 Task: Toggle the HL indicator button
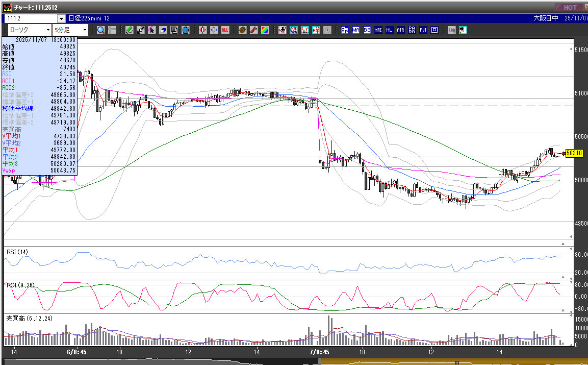click(x=390, y=30)
